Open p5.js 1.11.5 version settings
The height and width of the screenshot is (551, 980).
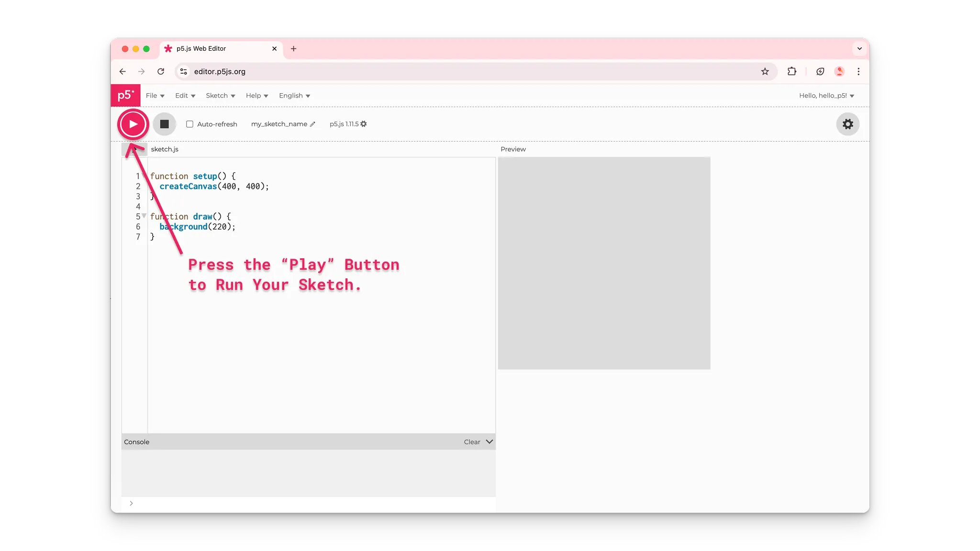[x=364, y=123]
